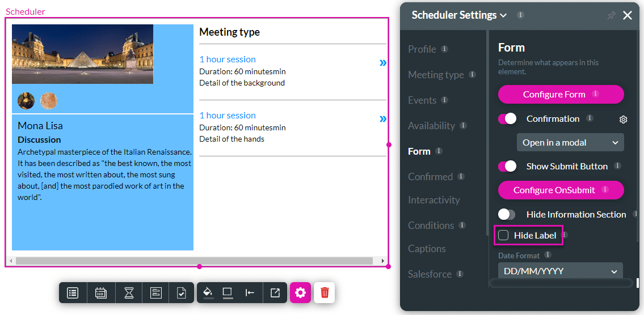Switch to the Availability tab
Screen dimensions: 644x315
[431, 126]
